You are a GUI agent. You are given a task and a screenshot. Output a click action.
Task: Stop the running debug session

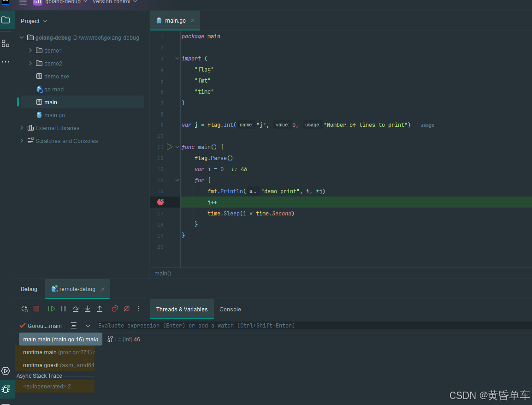point(36,309)
